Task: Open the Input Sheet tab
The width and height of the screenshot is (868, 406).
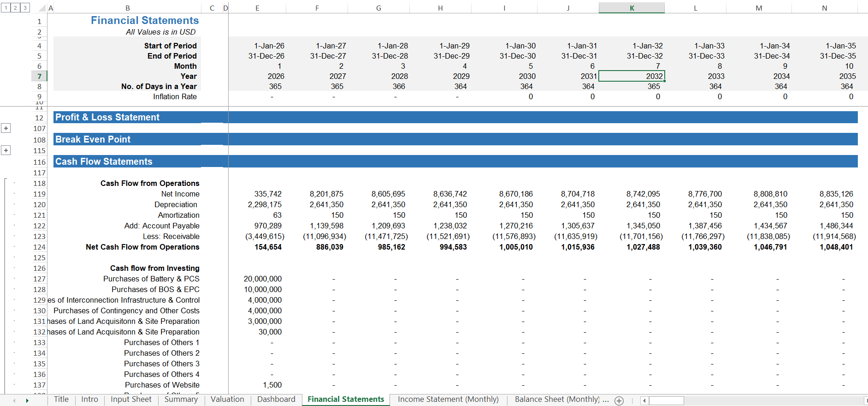Action: click(131, 400)
